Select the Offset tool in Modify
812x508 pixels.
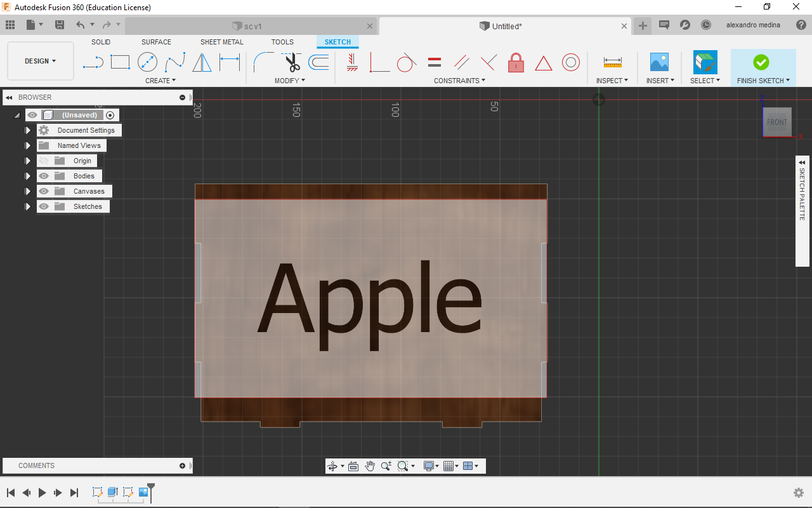tap(318, 62)
